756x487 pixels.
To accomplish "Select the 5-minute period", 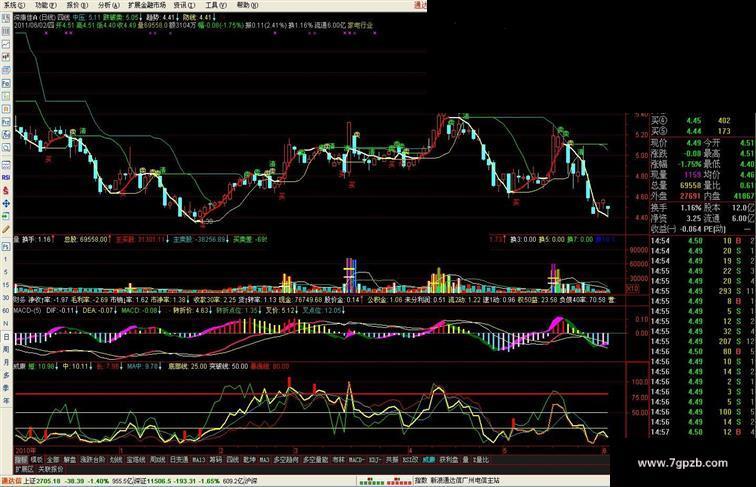I will click(x=6, y=272).
